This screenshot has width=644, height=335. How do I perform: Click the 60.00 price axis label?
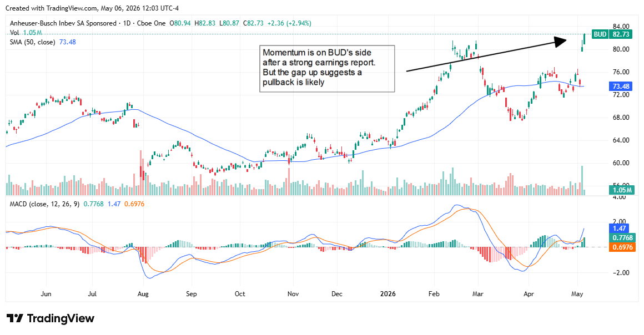click(x=621, y=163)
